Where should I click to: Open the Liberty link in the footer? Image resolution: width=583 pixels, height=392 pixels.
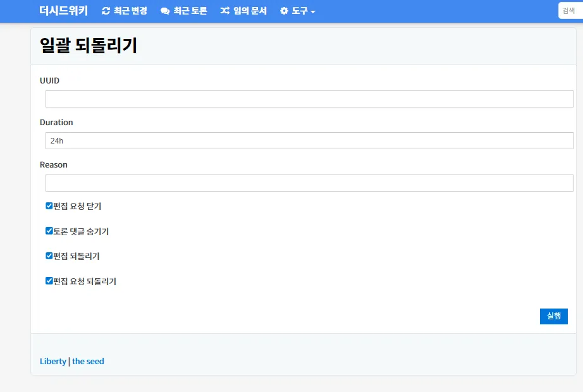[53, 361]
